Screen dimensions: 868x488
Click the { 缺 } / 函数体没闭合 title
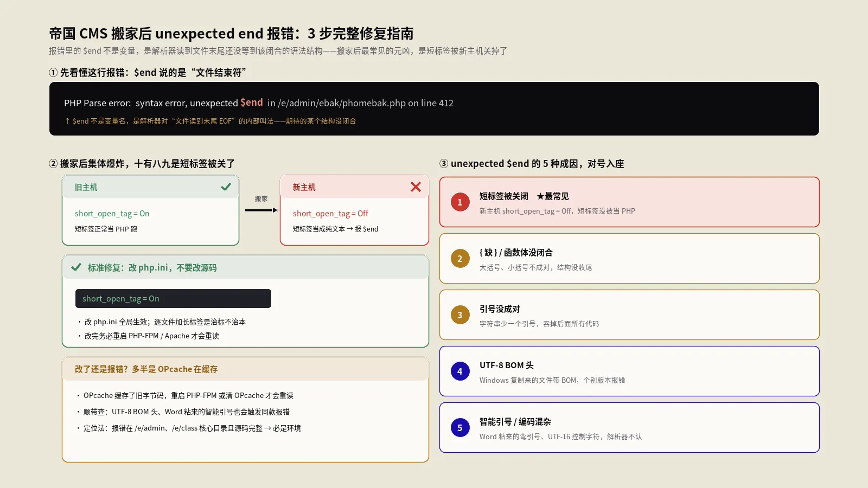click(516, 253)
